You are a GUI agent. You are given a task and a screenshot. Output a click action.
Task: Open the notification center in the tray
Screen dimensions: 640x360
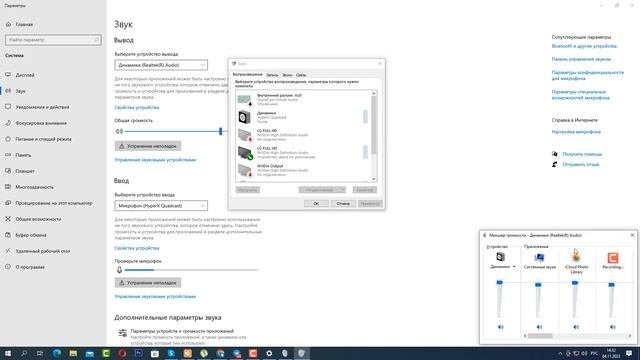(x=629, y=353)
